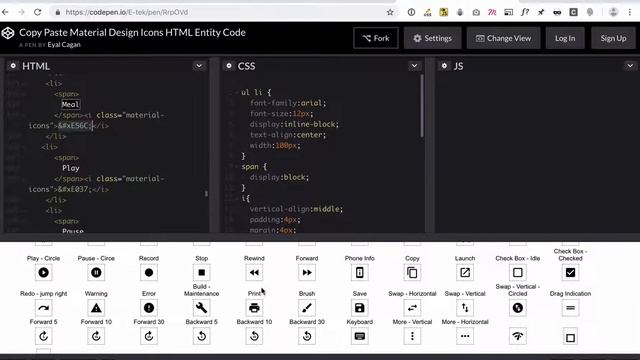Reload the browser page
The image size is (640, 360).
(38, 12)
